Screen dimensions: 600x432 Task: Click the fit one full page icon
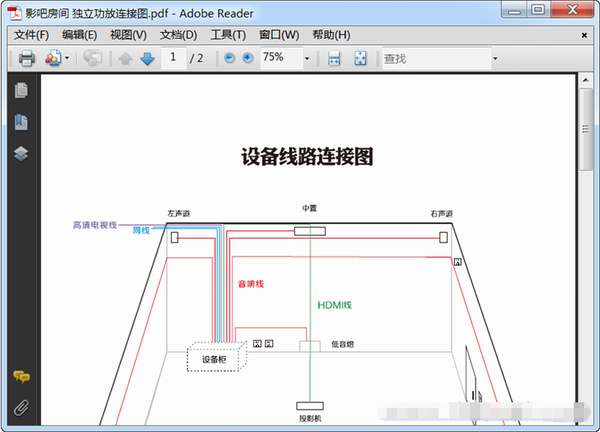[359, 59]
